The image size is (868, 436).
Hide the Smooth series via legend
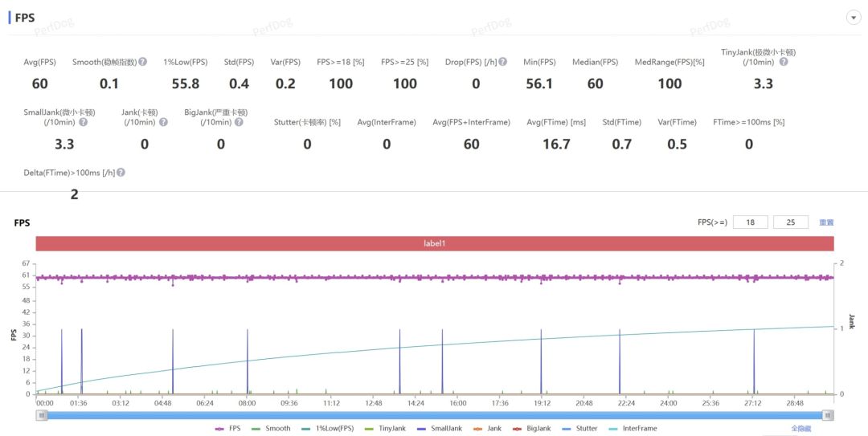[x=271, y=429]
